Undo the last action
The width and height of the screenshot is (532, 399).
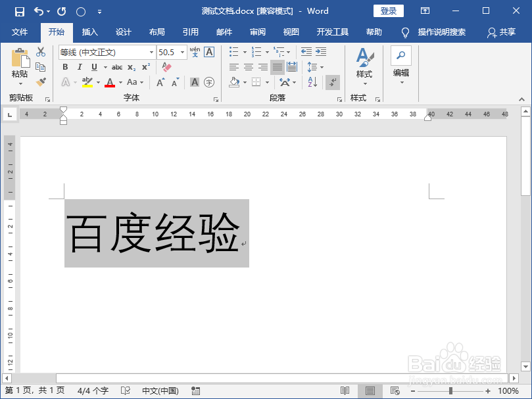coord(39,12)
